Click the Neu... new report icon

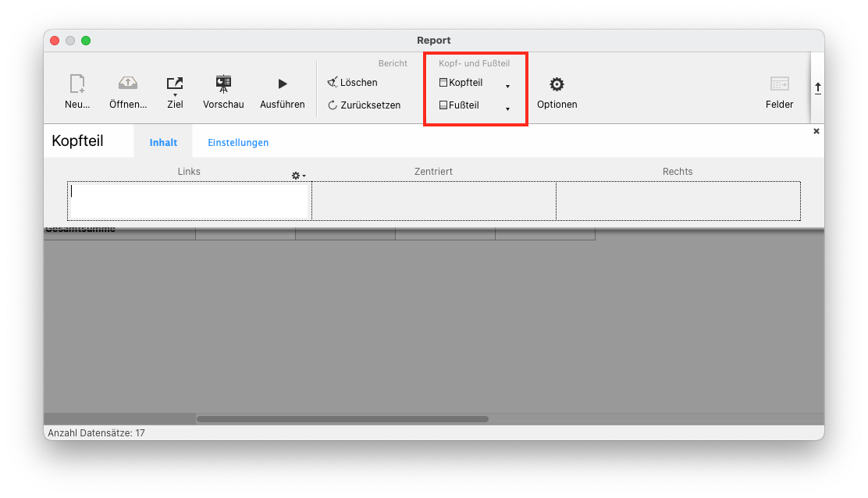(x=77, y=84)
